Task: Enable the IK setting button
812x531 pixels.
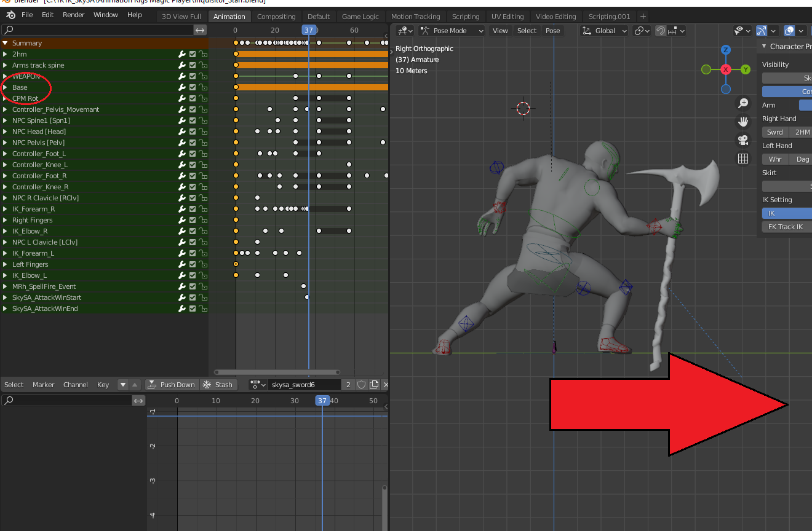Action: (787, 213)
